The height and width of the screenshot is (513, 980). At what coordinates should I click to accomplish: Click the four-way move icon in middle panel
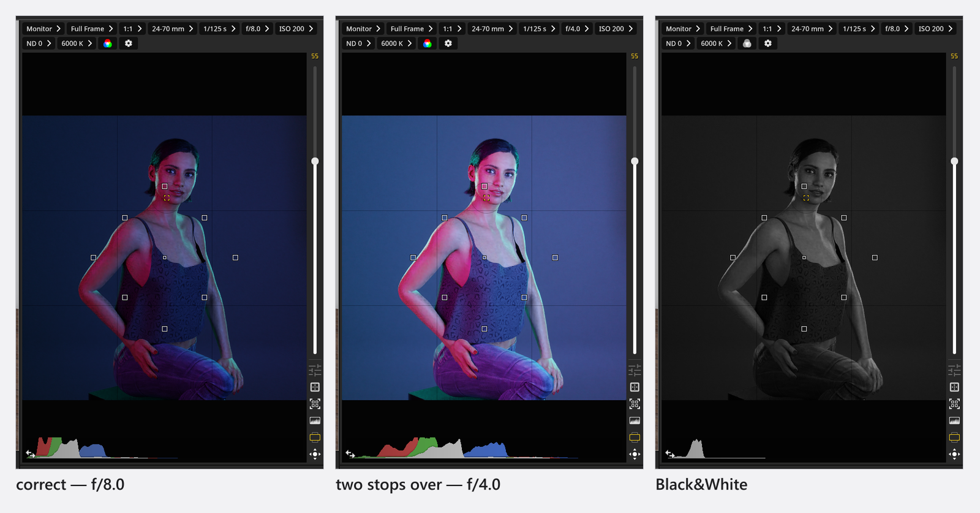pos(635,454)
